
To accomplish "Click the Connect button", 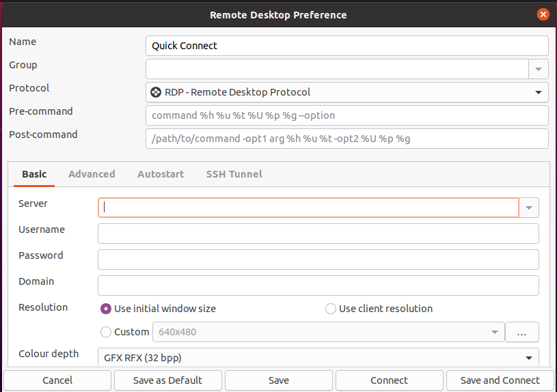I will (x=389, y=380).
